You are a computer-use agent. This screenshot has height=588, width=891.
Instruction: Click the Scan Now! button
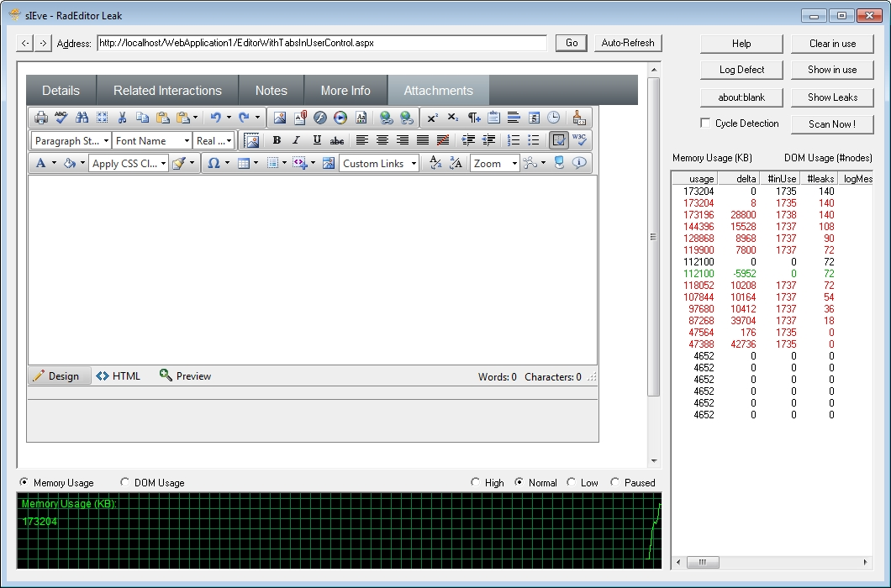[x=831, y=124]
